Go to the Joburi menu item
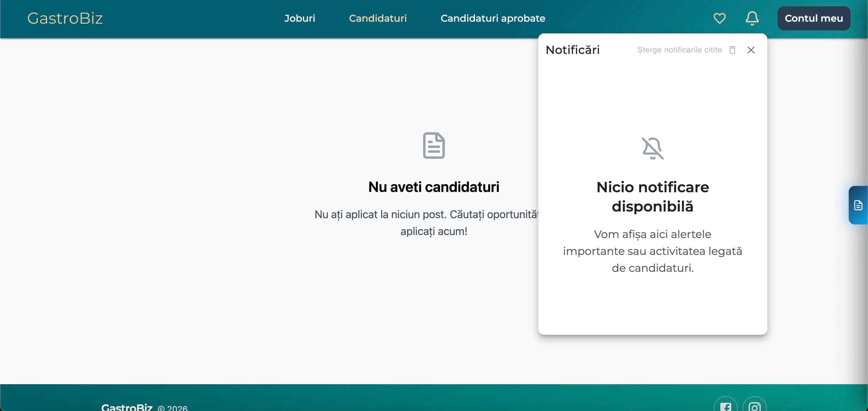This screenshot has height=411, width=868. 300,18
